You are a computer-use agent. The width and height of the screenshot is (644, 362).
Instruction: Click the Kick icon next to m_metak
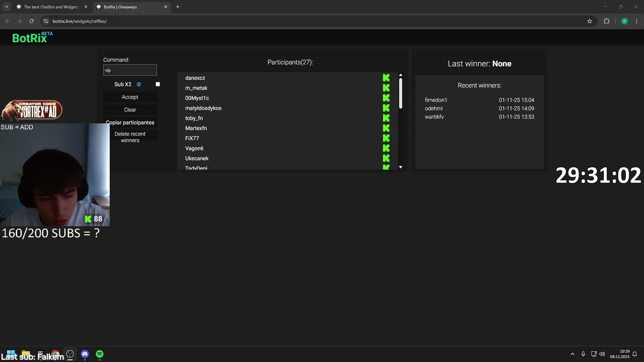click(x=386, y=88)
